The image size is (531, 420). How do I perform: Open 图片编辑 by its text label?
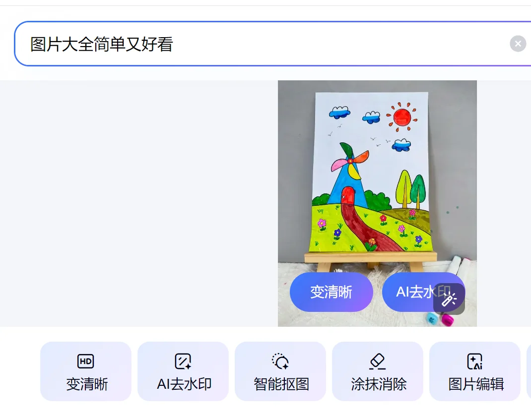(476, 384)
